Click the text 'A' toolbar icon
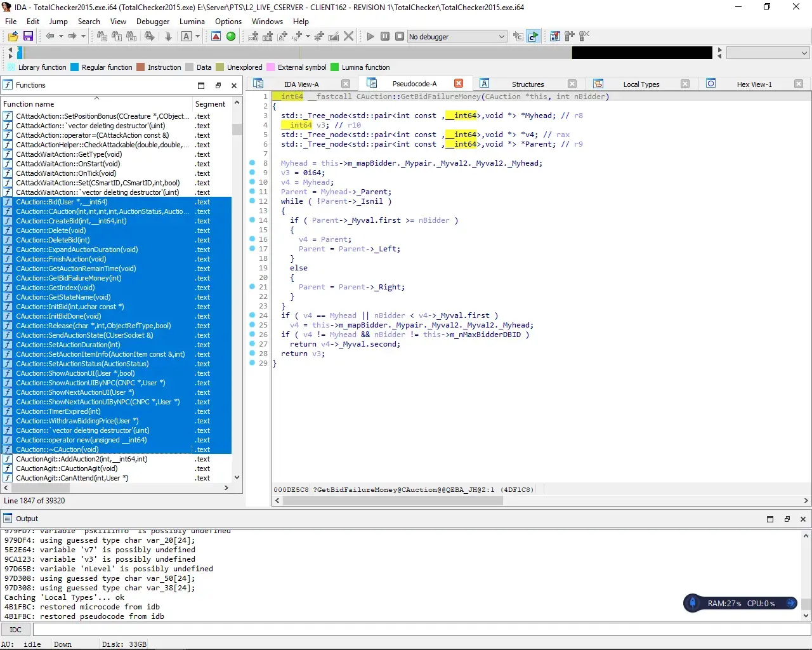The width and height of the screenshot is (812, 650). (187, 36)
